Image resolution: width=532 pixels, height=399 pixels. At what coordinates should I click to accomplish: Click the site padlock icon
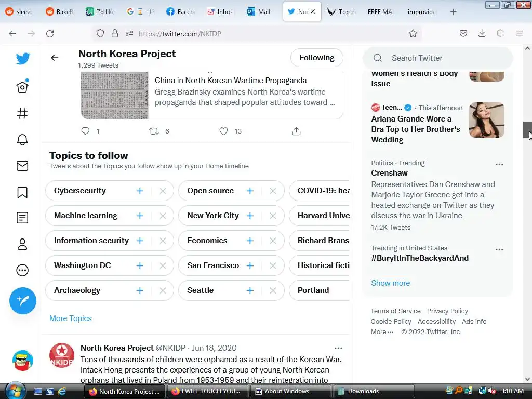[x=115, y=33]
